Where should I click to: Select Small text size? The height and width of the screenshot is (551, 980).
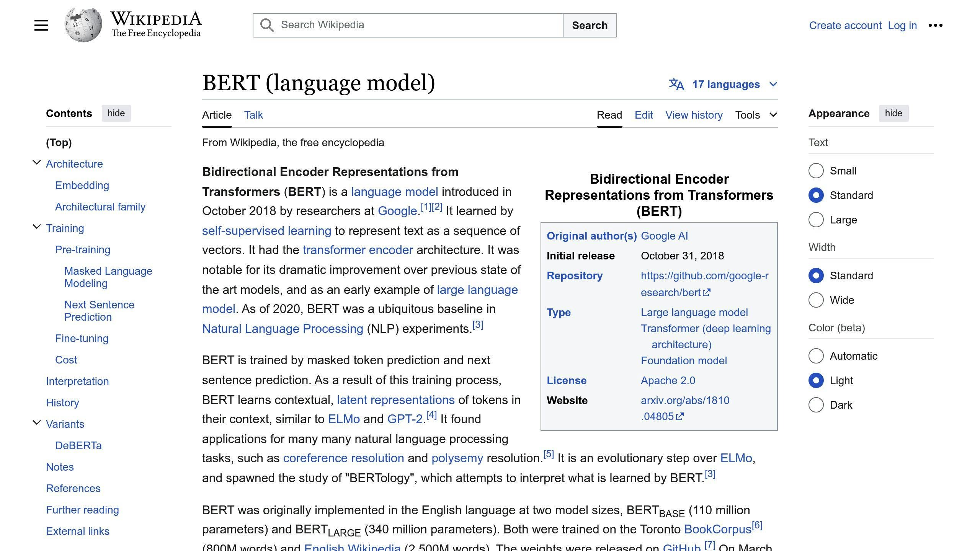tap(816, 171)
